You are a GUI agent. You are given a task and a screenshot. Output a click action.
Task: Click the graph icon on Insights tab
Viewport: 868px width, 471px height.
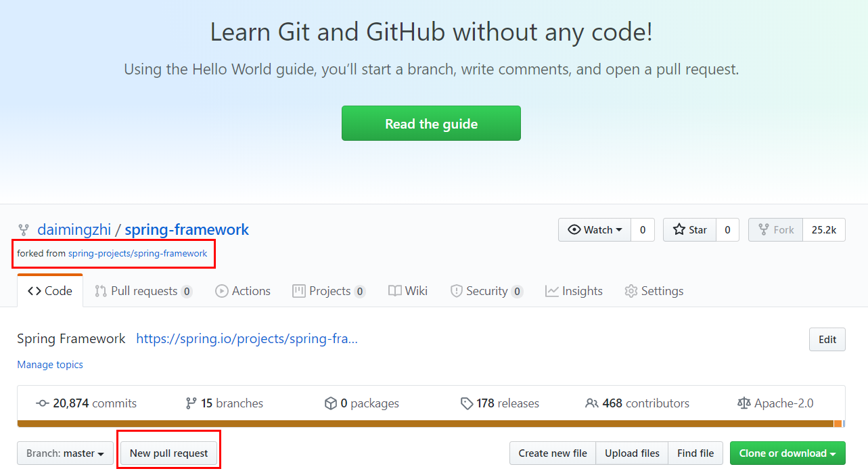point(552,291)
